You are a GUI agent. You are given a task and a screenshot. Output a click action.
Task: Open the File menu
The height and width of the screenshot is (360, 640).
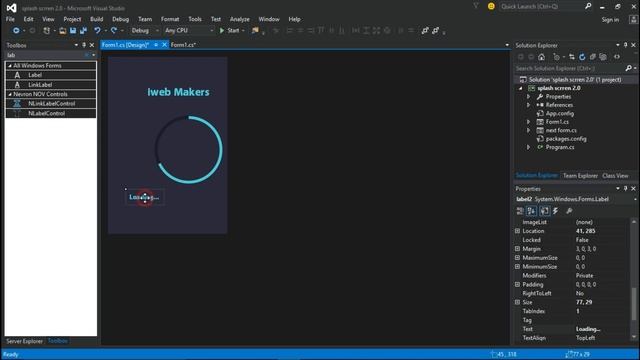point(10,19)
